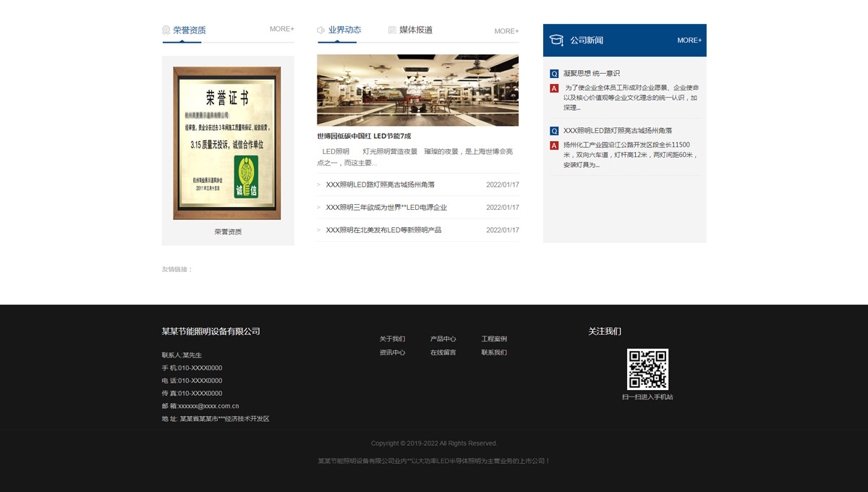Expand MORE+ in the 公司新闻 header
868x492 pixels.
[x=689, y=41]
